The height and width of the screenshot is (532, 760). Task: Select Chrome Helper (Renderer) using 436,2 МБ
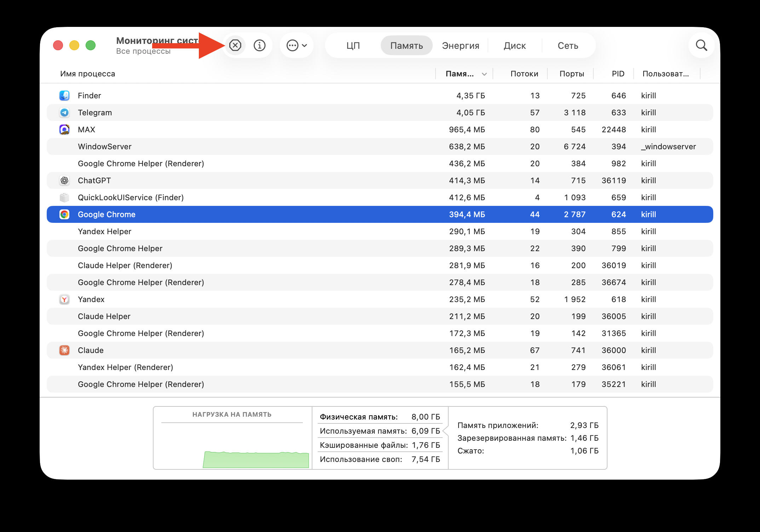click(380, 163)
